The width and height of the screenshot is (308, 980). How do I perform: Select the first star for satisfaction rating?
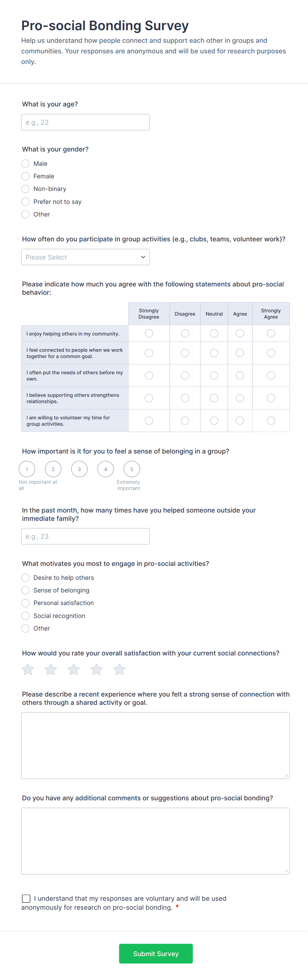(x=27, y=669)
